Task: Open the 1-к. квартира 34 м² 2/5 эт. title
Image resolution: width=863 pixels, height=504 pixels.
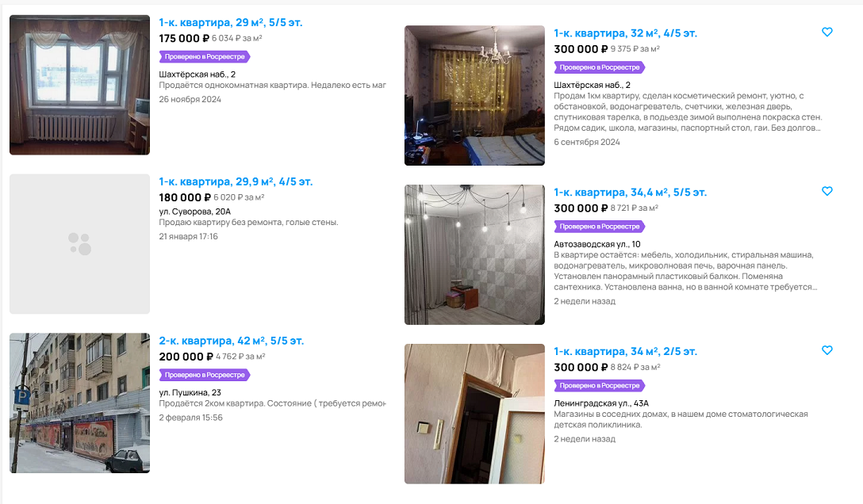Action: click(625, 351)
